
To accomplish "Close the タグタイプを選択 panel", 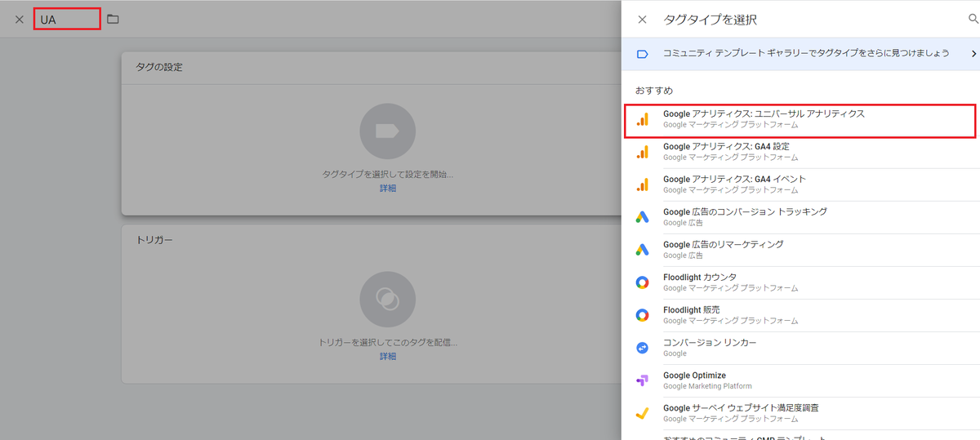I will (642, 20).
